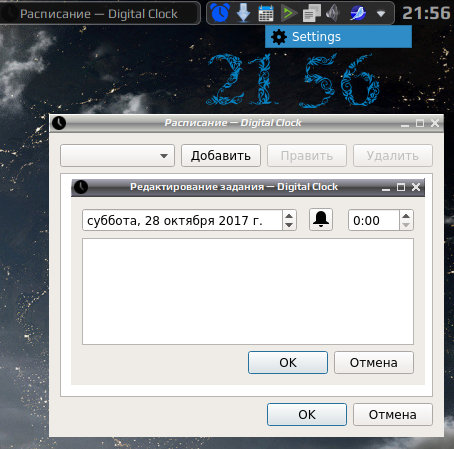This screenshot has width=454, height=449.
Task: Open the download arrow tray icon
Action: pos(243,13)
